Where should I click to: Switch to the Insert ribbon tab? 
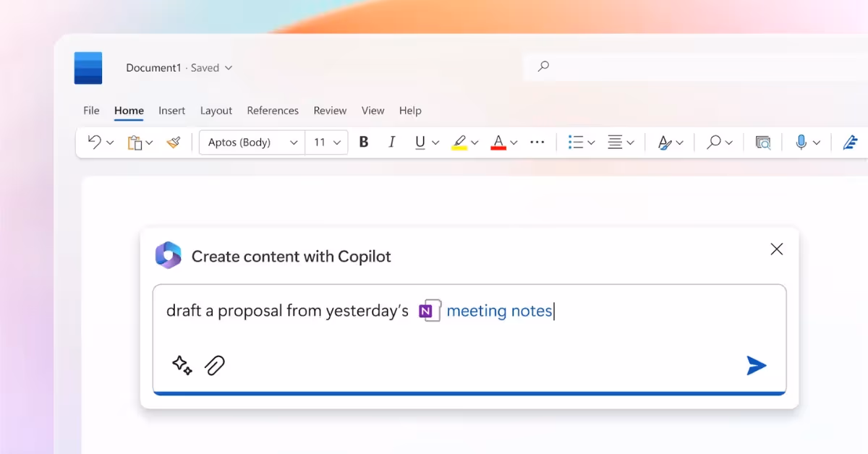pyautogui.click(x=171, y=111)
